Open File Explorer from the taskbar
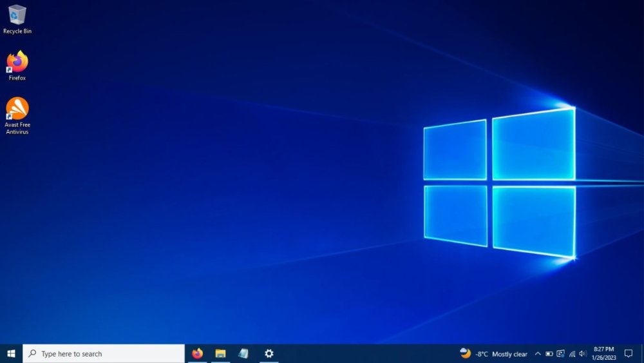This screenshot has height=363, width=644. (220, 353)
